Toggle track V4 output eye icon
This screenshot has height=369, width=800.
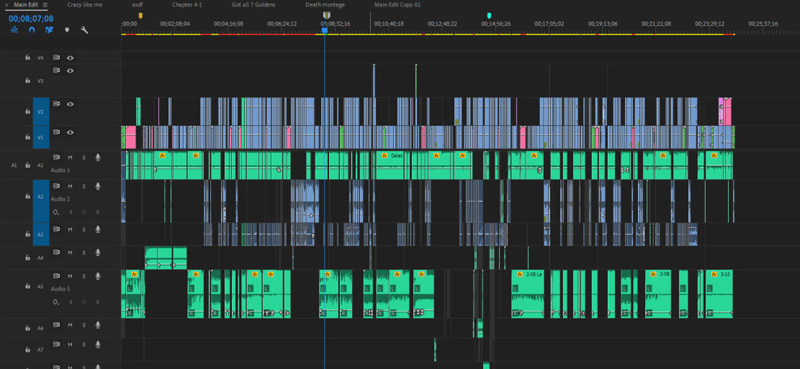click(70, 58)
